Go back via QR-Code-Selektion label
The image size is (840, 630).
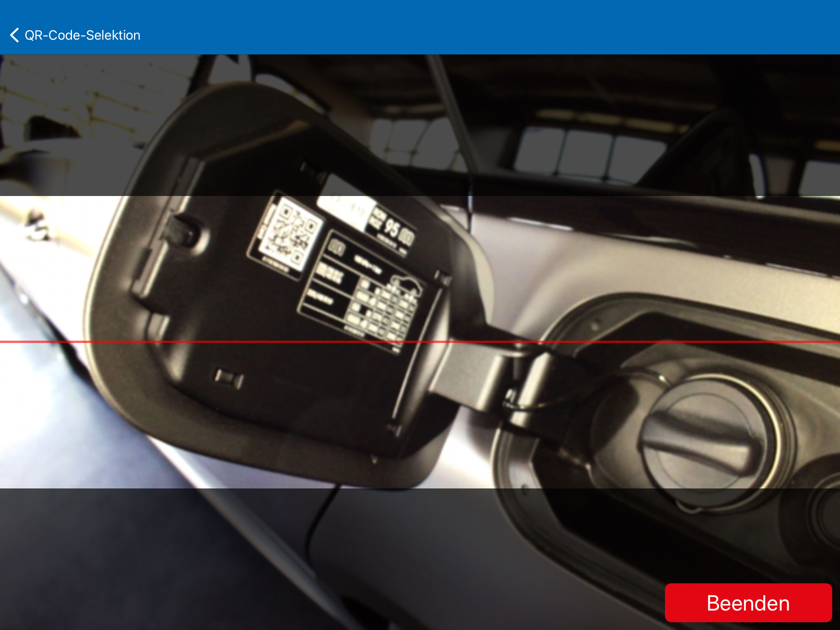(x=82, y=35)
